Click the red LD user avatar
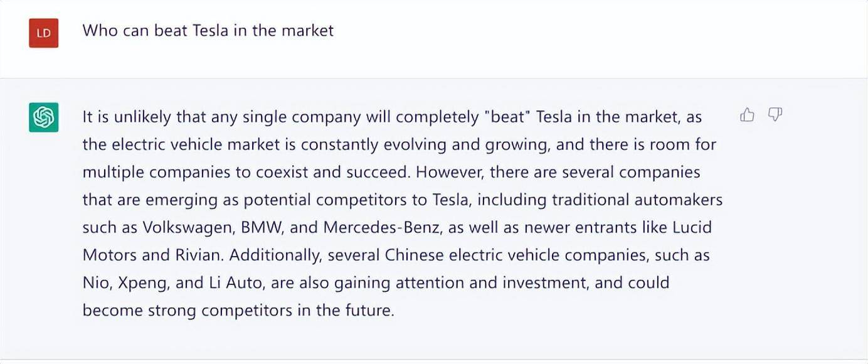The height and width of the screenshot is (364, 868). (x=44, y=33)
